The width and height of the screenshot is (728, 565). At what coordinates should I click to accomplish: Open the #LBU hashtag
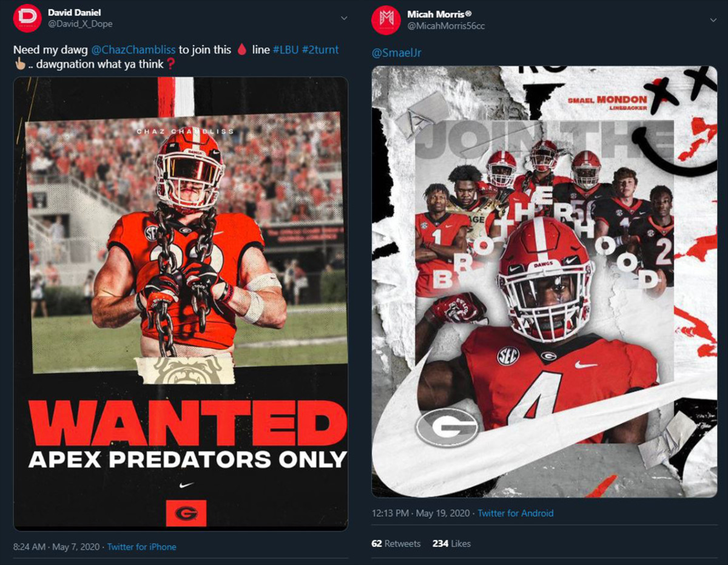286,50
